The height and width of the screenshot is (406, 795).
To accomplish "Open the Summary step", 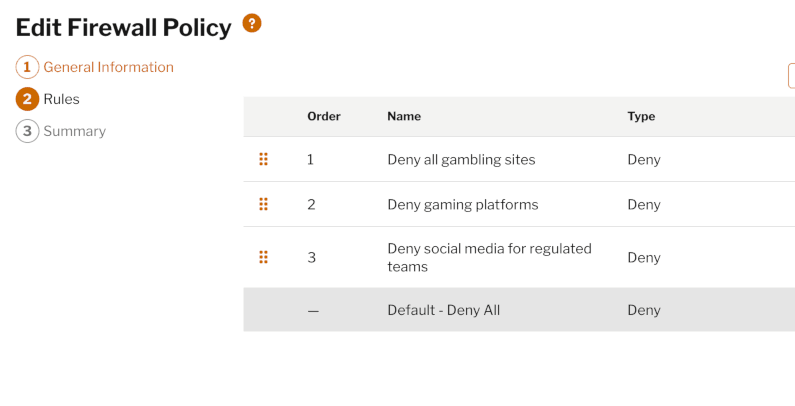I will 75,131.
